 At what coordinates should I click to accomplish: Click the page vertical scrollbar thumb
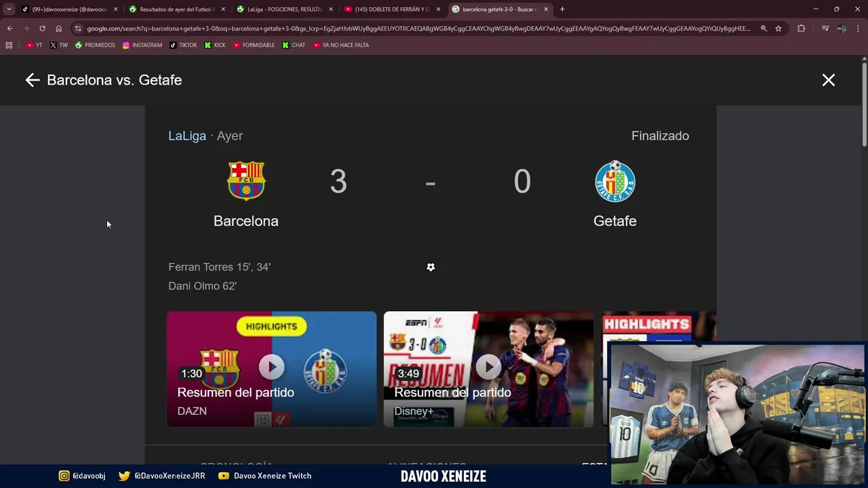tap(864, 105)
